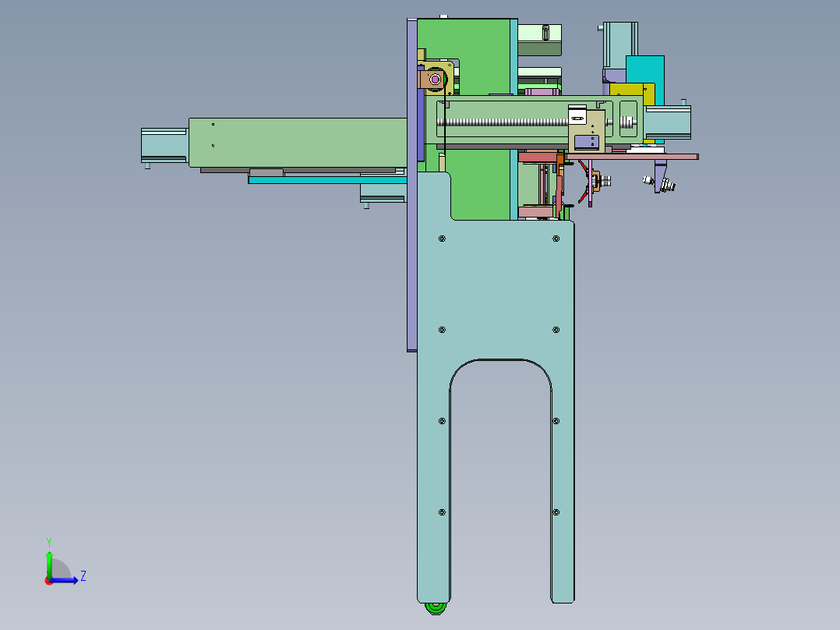Click the blue Z axis arrow of the triad

(x=64, y=580)
